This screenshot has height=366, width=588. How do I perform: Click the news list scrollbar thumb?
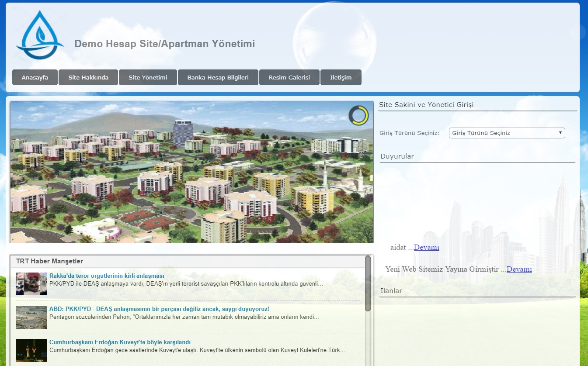[368, 284]
